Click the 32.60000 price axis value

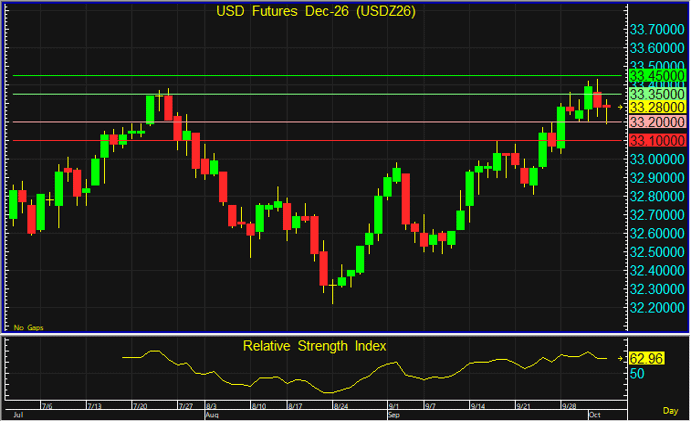pyautogui.click(x=657, y=233)
